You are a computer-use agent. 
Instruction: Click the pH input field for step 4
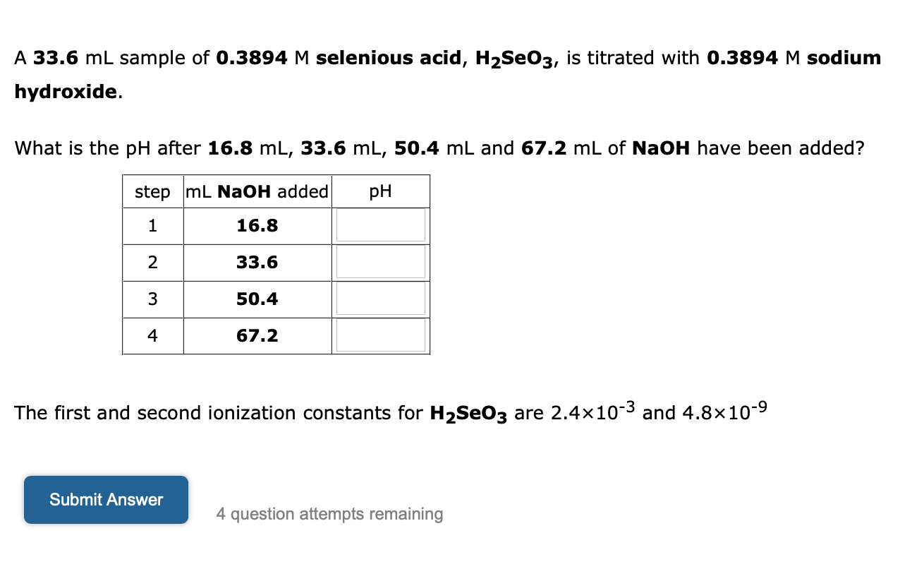point(380,335)
